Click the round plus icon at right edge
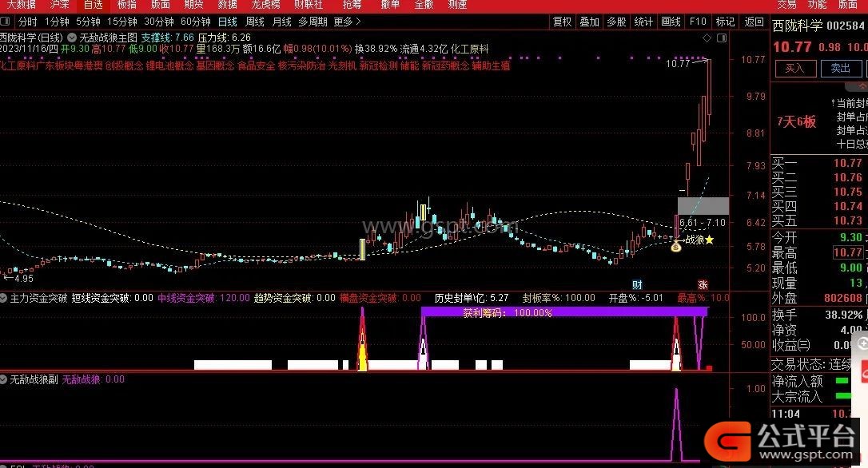This screenshot has height=468, width=868. coord(862,344)
